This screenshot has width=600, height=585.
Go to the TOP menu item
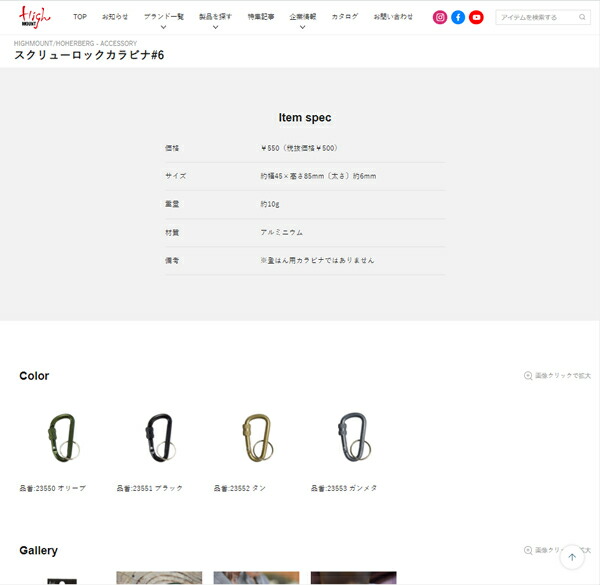(x=80, y=17)
